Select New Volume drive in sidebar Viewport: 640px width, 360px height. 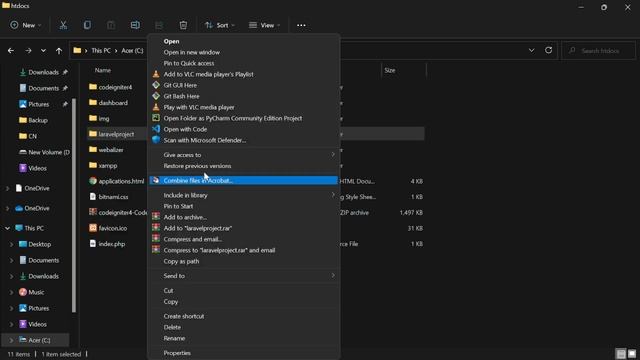click(x=44, y=152)
